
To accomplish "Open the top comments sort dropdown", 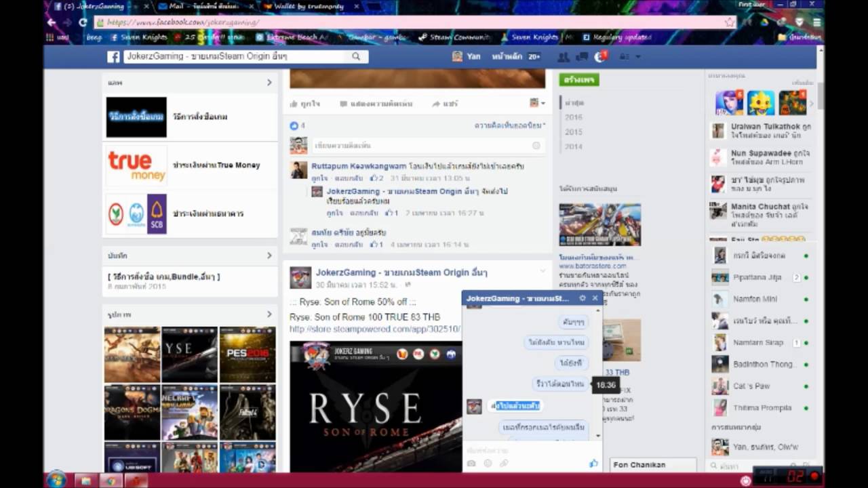I will coord(509,125).
